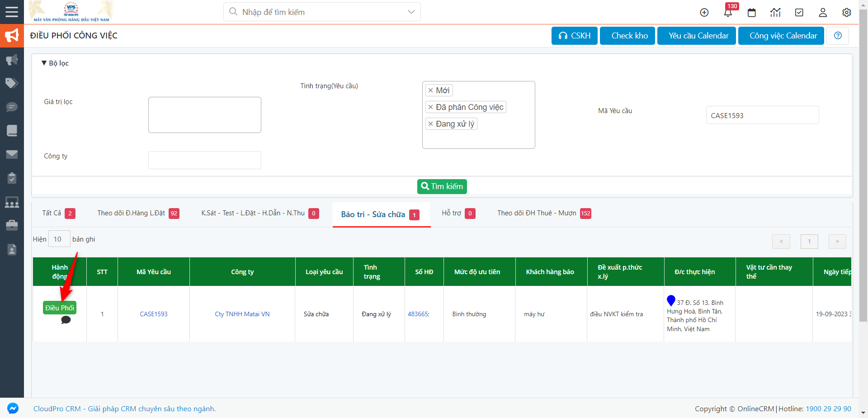Click the CSKH button
Screen dimensions: 868x418
tap(575, 36)
